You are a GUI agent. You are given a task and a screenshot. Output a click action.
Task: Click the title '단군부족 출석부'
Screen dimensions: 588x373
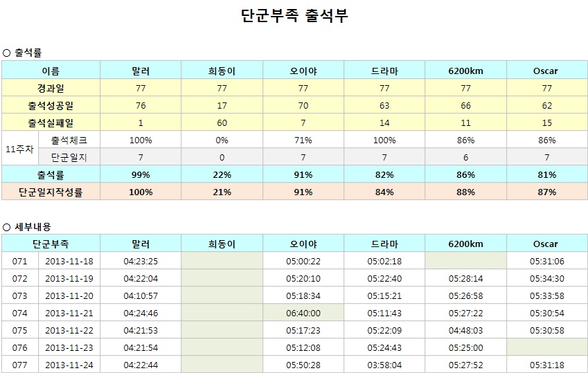(x=294, y=16)
